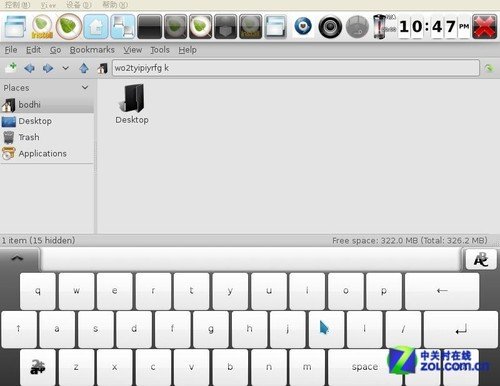Toggle the numbers/symbols keyboard layout key

[x=38, y=367]
